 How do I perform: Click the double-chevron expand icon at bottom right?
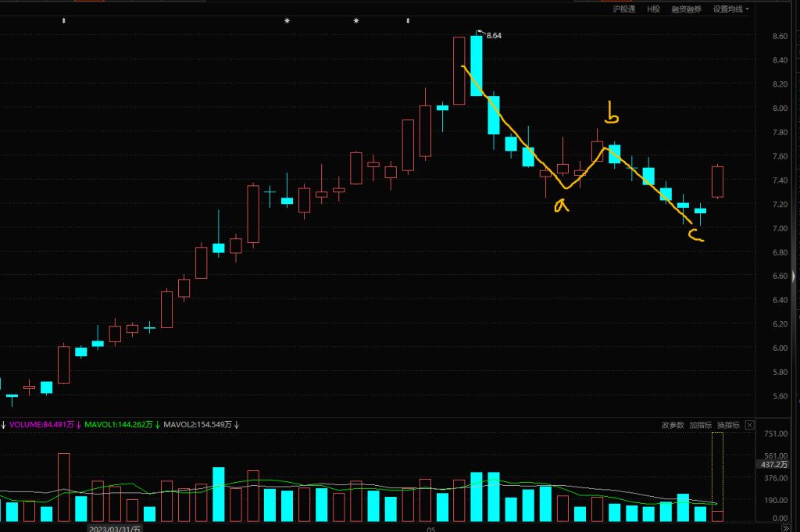[786, 528]
